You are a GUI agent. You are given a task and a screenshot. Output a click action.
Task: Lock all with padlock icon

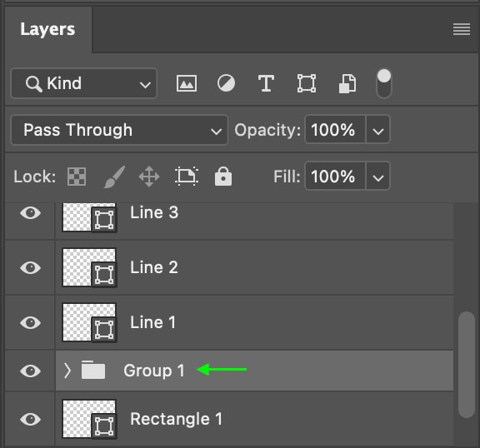point(223,177)
